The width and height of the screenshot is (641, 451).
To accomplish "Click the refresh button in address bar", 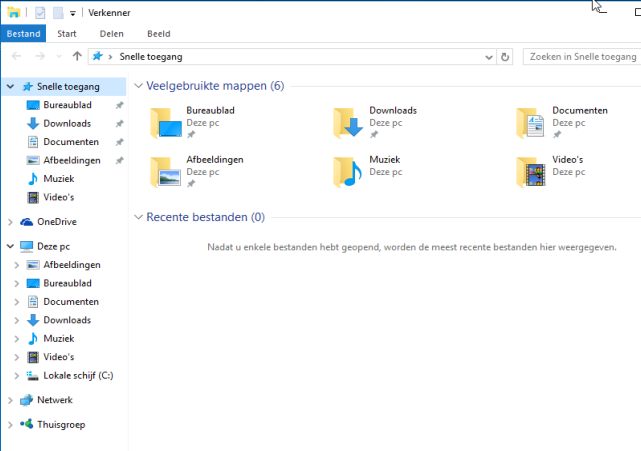I will [505, 57].
